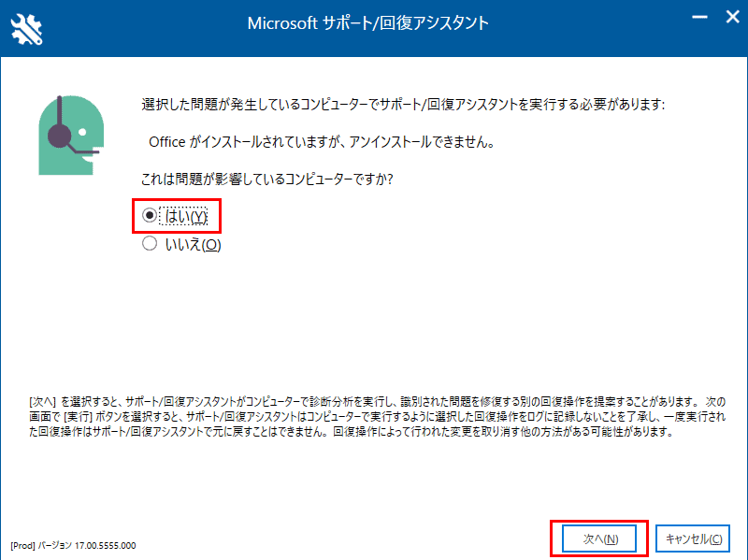Click the version text 17.00.5555.000
This screenshot has height=560, width=748.
[105, 546]
